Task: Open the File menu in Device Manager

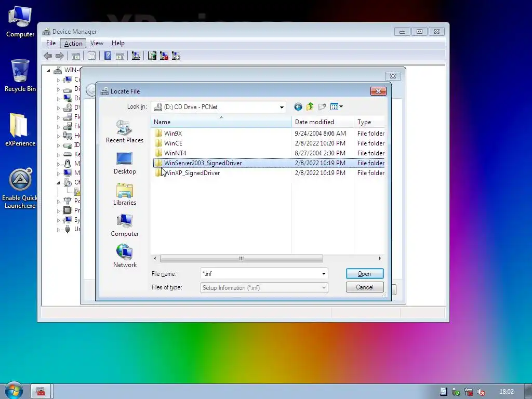Action: coord(51,43)
